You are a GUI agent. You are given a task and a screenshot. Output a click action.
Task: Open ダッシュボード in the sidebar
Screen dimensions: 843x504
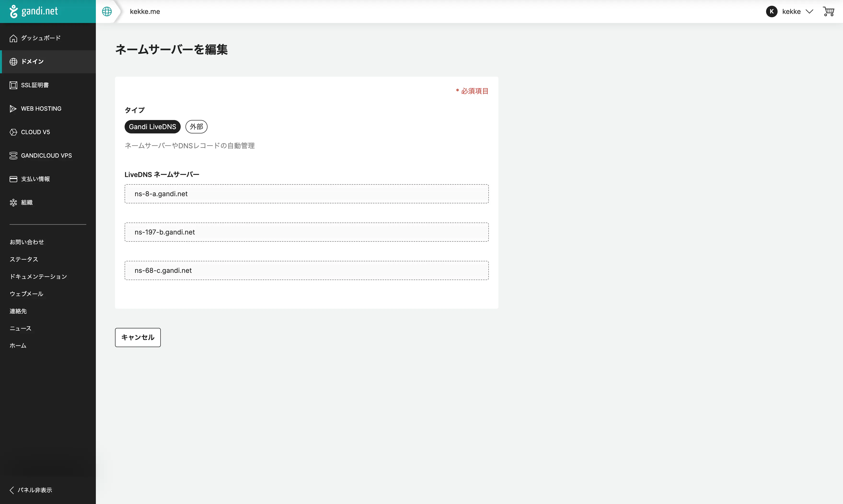click(48, 38)
